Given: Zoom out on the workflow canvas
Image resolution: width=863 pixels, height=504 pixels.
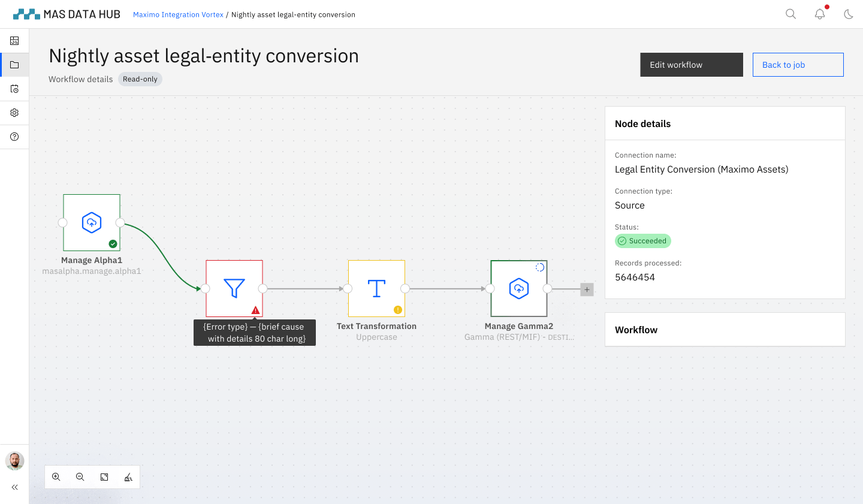Looking at the screenshot, I should tap(80, 477).
